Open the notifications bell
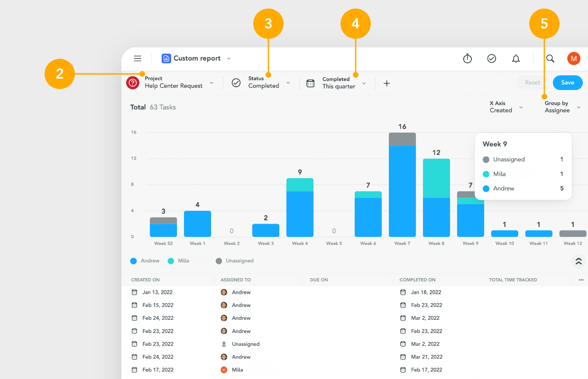Viewport: 588px width, 379px height. point(516,58)
